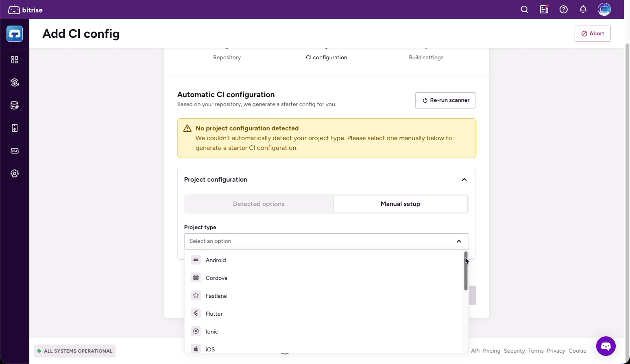Click the dropdown list scrollbar thumb
This screenshot has height=364, width=630.
466,271
